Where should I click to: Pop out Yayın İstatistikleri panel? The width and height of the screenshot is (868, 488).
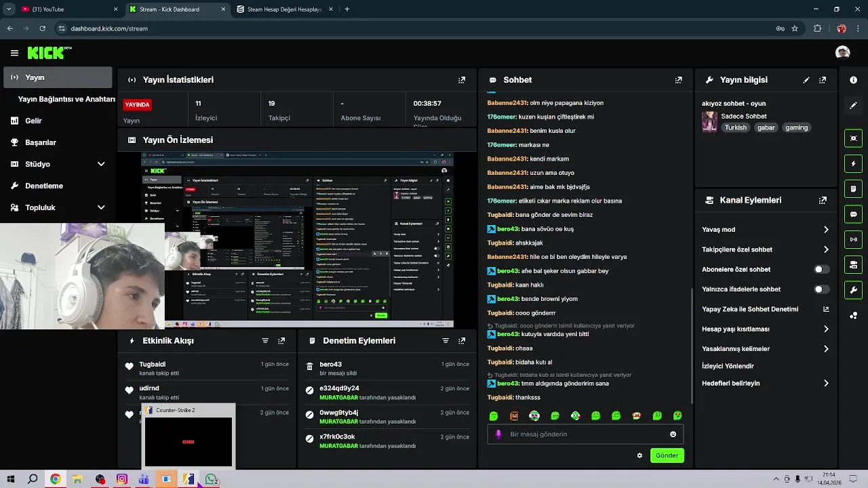click(x=462, y=80)
